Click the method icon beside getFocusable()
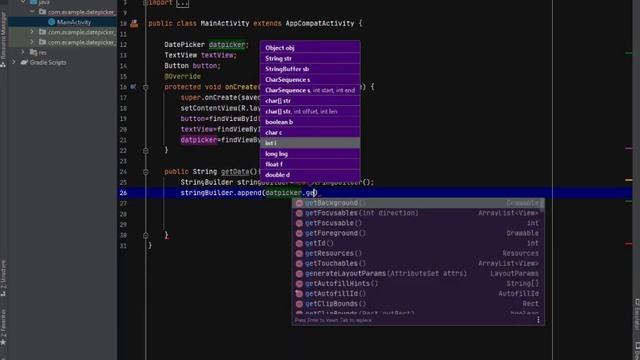This screenshot has height=360, width=640. (299, 223)
